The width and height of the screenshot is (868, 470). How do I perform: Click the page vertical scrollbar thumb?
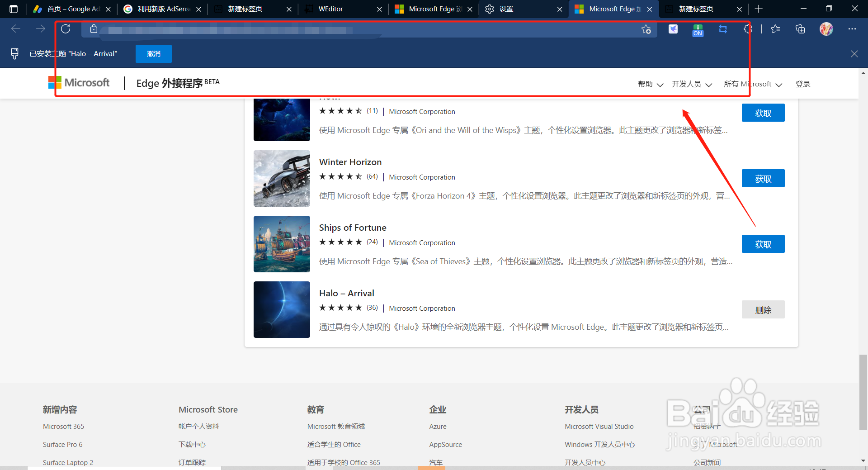[863, 392]
